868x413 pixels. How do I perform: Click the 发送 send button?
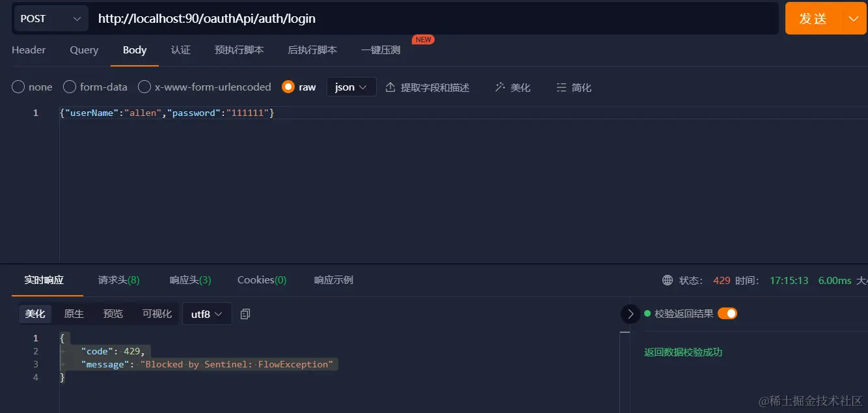813,18
